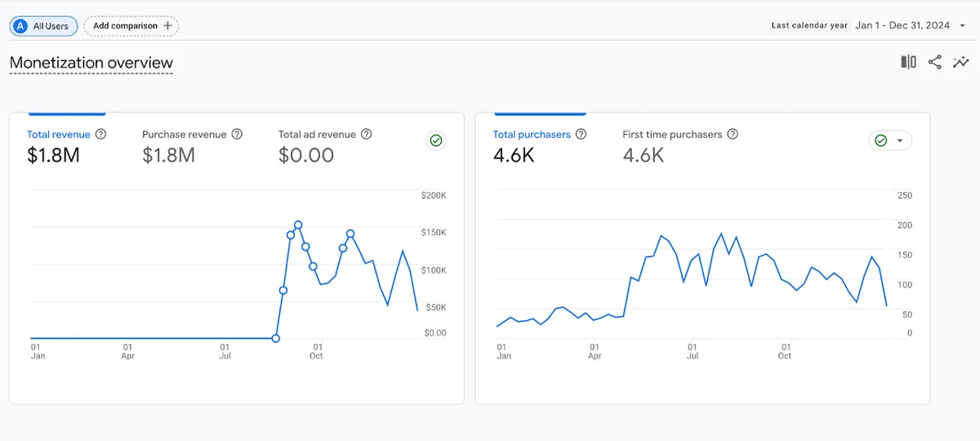Click the highest highlighted revenue chart point
Screen dimensions: 980x441
point(298,225)
